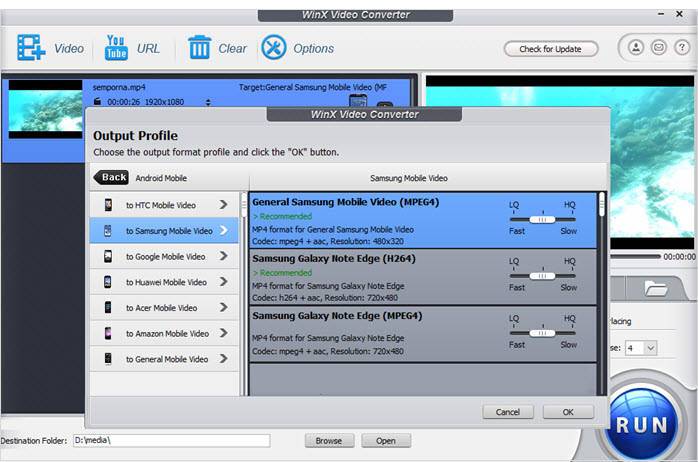Select to Google Mobile Video category
This screenshot has height=462, width=698.
tap(164, 256)
